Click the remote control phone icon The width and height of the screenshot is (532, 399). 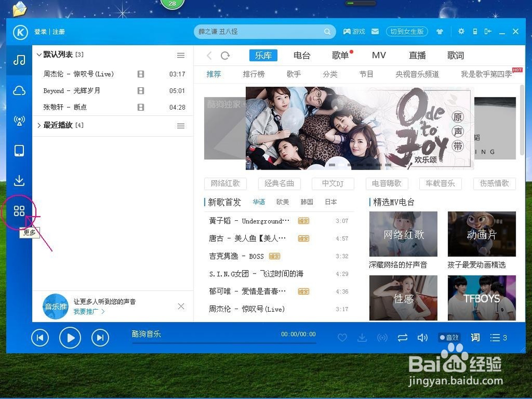[x=475, y=31]
